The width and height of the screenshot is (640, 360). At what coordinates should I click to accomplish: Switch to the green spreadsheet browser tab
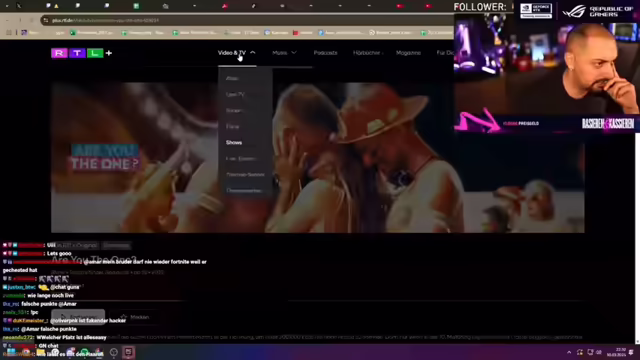point(136,6)
